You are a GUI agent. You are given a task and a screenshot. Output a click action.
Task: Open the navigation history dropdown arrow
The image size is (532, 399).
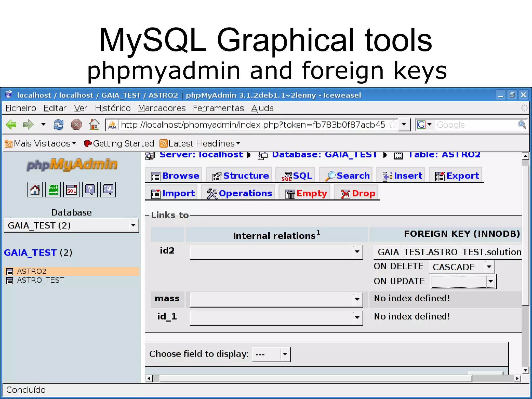coord(43,124)
